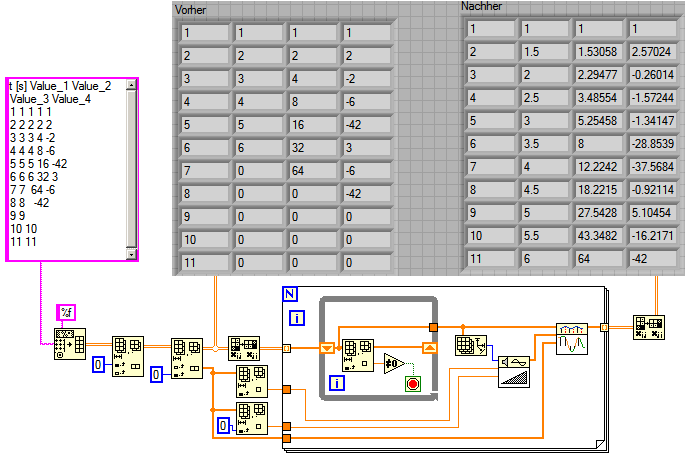
Task: Select the Nachher cell containing 1.53058
Action: [x=599, y=52]
